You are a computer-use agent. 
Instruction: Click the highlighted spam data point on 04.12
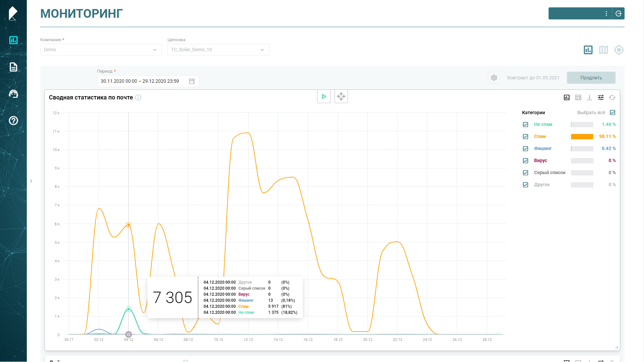pyautogui.click(x=129, y=225)
